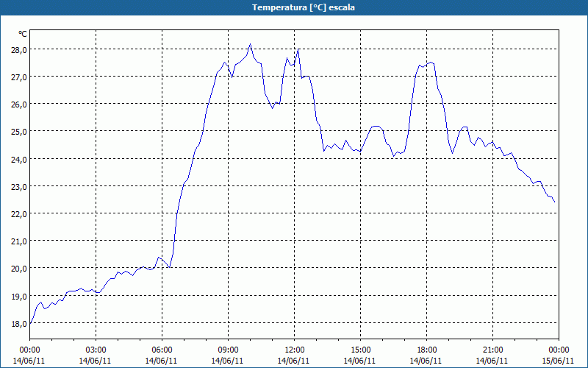Click the °C unit label on the axis
The image size is (588, 368).
tap(23, 34)
